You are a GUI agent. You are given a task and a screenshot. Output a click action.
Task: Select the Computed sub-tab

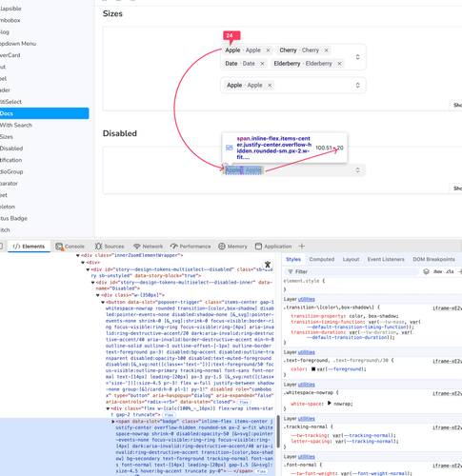[x=322, y=259]
